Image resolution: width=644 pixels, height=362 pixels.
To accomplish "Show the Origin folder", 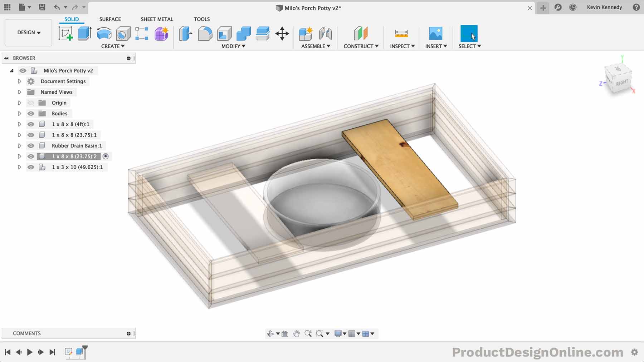I will (x=31, y=103).
